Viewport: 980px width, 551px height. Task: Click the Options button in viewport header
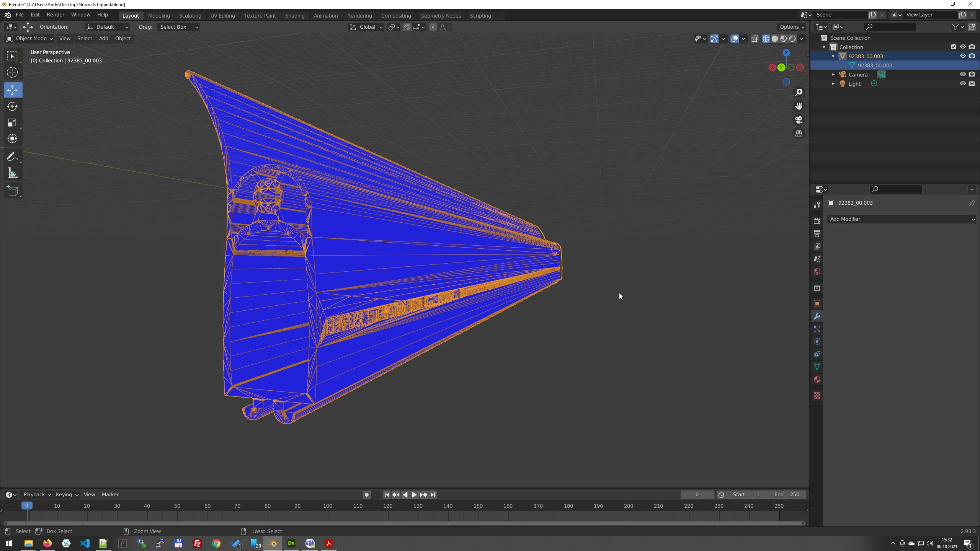pyautogui.click(x=792, y=27)
